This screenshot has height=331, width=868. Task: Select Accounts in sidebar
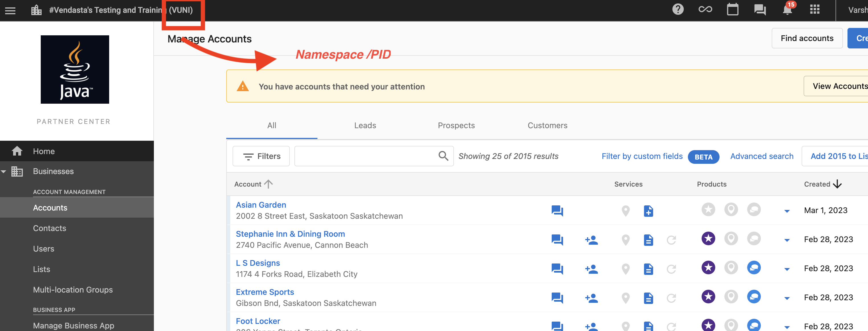(77, 208)
